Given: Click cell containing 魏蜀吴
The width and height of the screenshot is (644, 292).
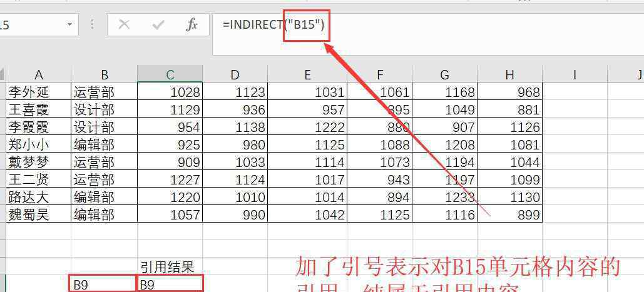Looking at the screenshot, I should 39,214.
